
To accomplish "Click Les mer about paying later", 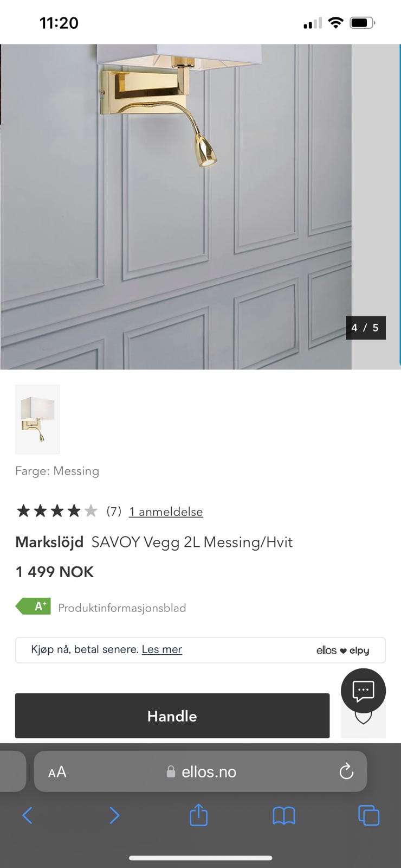I will [x=162, y=649].
